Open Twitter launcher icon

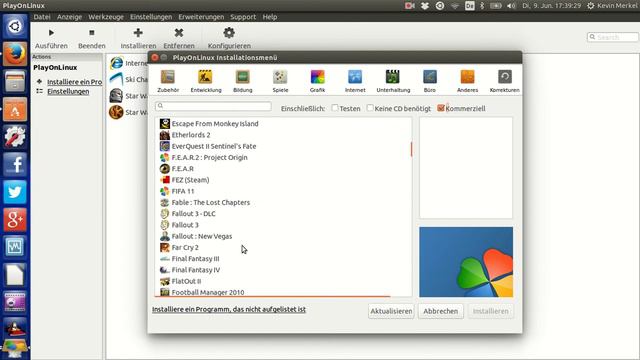(15, 192)
